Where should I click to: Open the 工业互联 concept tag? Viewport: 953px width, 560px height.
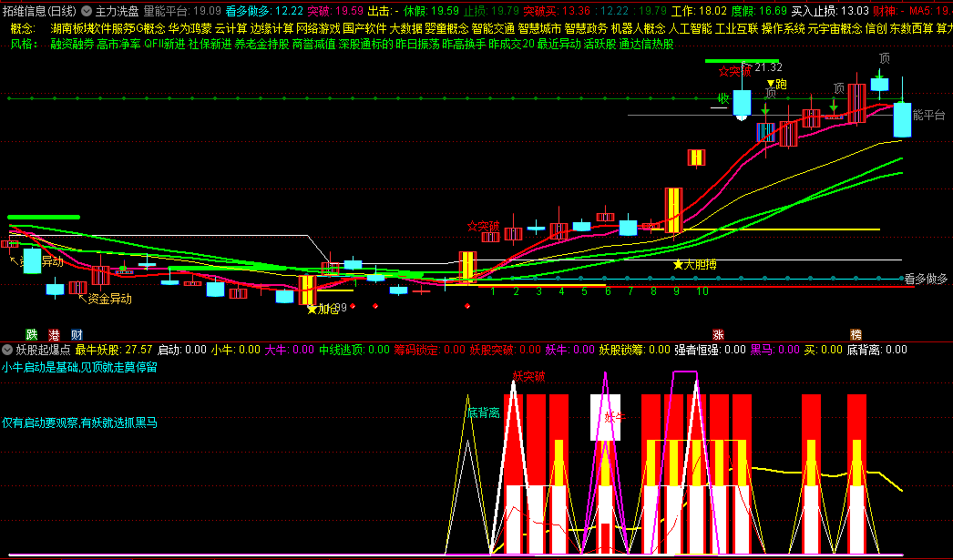coord(737,28)
